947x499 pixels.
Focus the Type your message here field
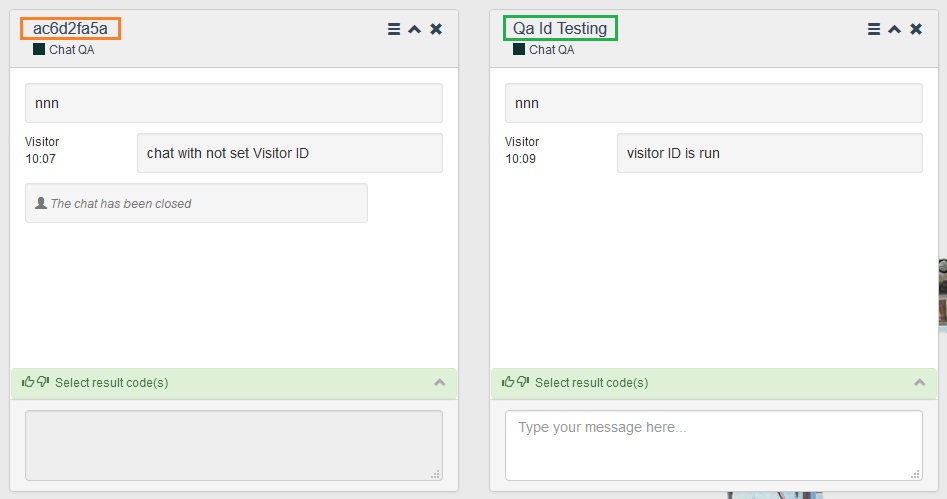point(714,446)
